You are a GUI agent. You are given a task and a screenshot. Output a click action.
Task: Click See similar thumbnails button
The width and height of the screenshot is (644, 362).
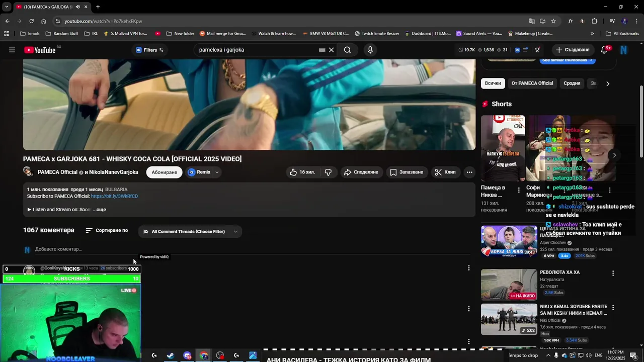[567, 60]
